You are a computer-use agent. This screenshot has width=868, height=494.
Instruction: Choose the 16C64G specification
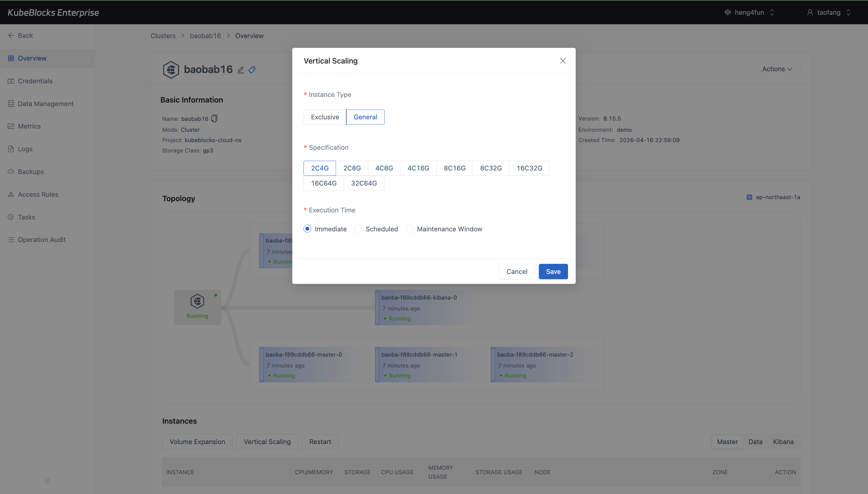(x=324, y=183)
